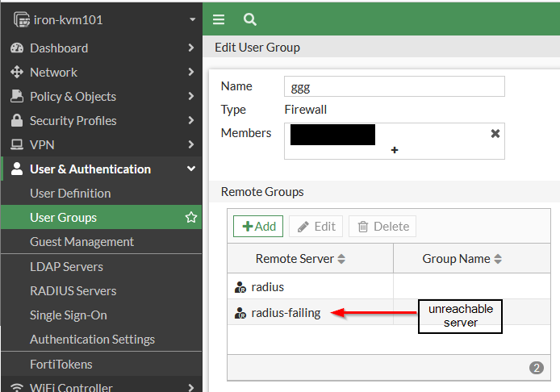Expand the Dashboard menu chevron
Image resolution: width=560 pixels, height=392 pixels.
coord(191,48)
